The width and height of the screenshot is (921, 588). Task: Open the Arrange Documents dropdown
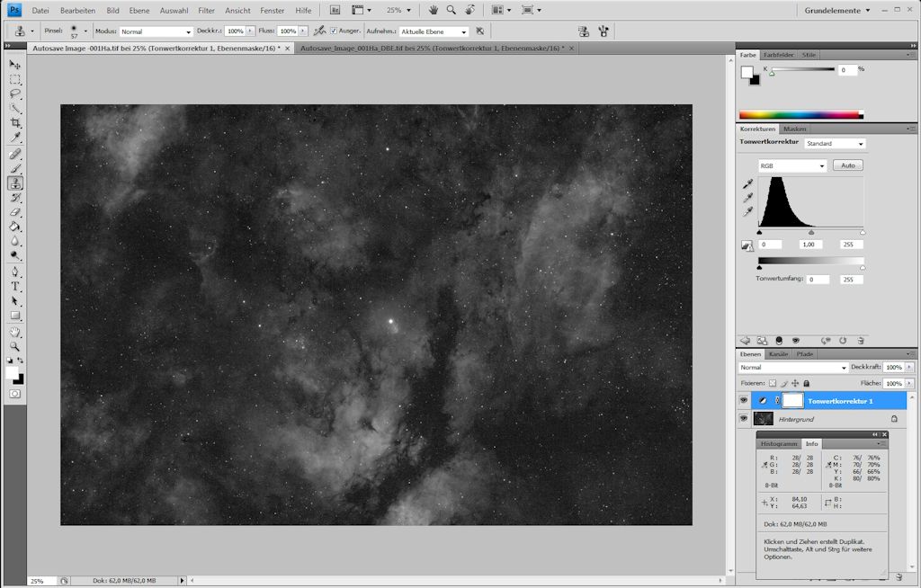[x=501, y=10]
